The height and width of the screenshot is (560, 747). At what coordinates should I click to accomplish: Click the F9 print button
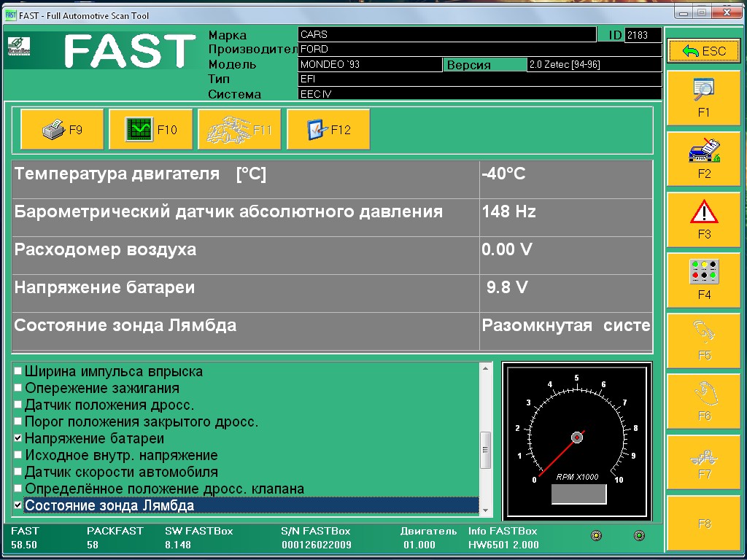click(62, 130)
